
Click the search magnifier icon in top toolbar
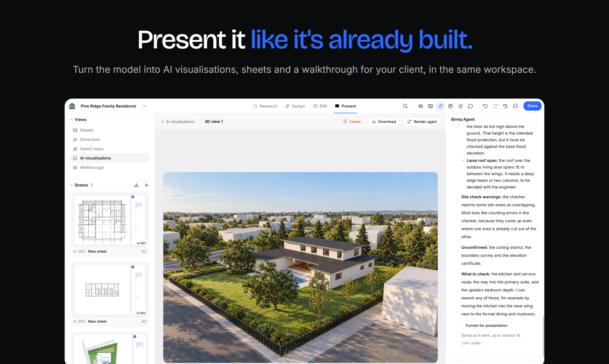405,106
